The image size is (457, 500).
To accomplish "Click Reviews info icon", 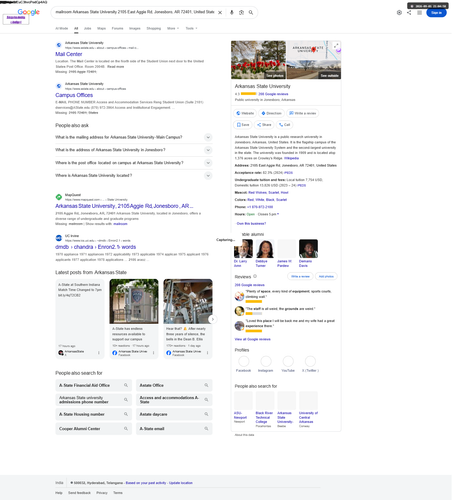I will pyautogui.click(x=255, y=276).
